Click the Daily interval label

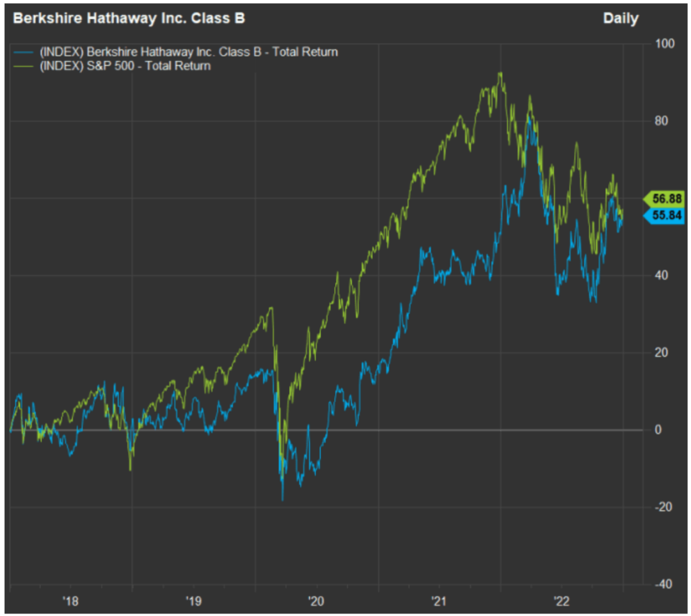[621, 19]
